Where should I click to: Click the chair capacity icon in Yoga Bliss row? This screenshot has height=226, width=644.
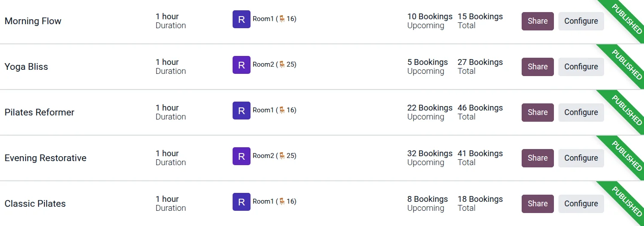tap(282, 64)
